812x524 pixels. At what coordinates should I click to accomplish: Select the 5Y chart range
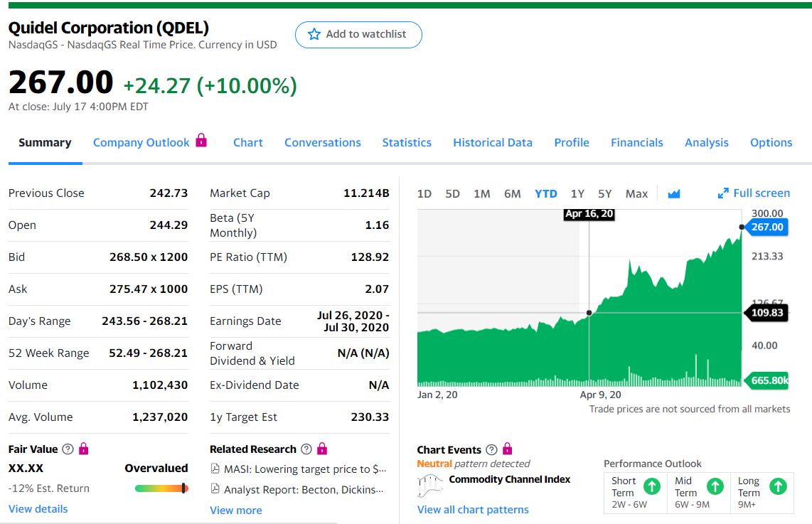605,193
